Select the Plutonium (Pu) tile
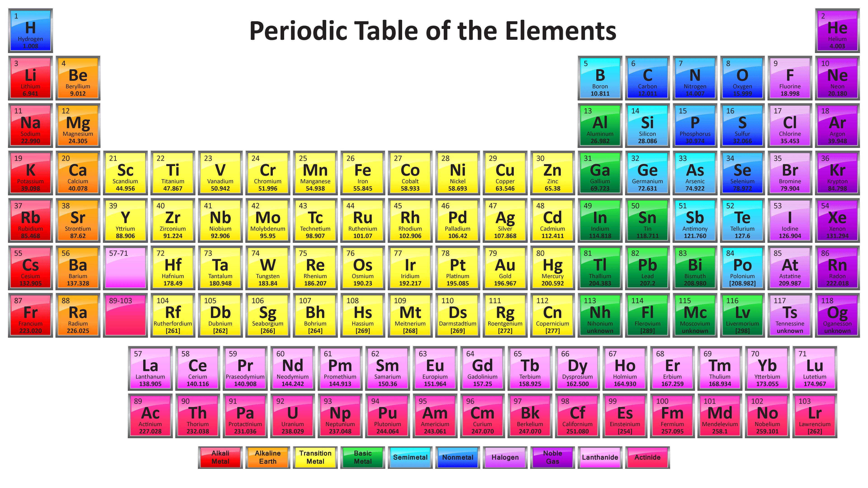 [x=387, y=416]
